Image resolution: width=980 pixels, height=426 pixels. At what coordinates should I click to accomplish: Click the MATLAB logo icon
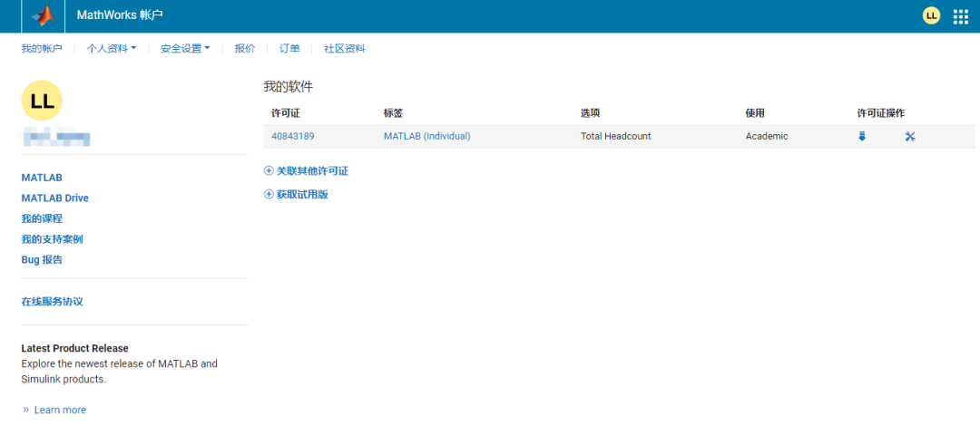click(x=43, y=16)
